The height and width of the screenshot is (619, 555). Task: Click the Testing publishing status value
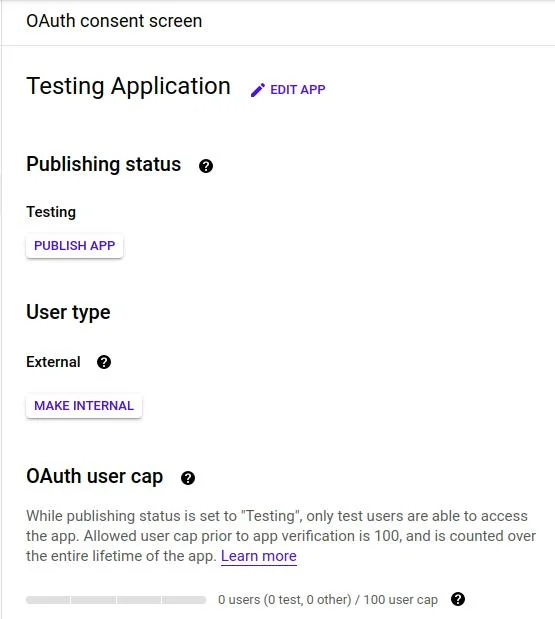coord(51,212)
